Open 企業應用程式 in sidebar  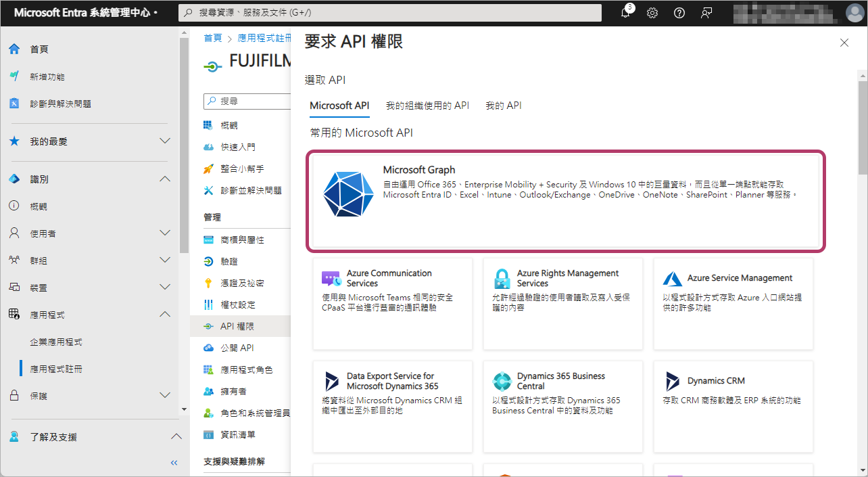(56, 342)
